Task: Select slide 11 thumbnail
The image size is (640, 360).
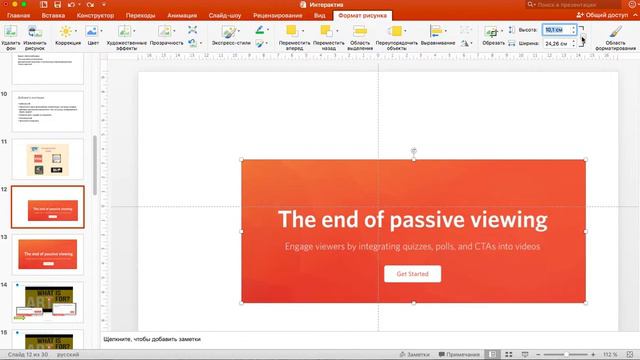Action: click(x=48, y=159)
